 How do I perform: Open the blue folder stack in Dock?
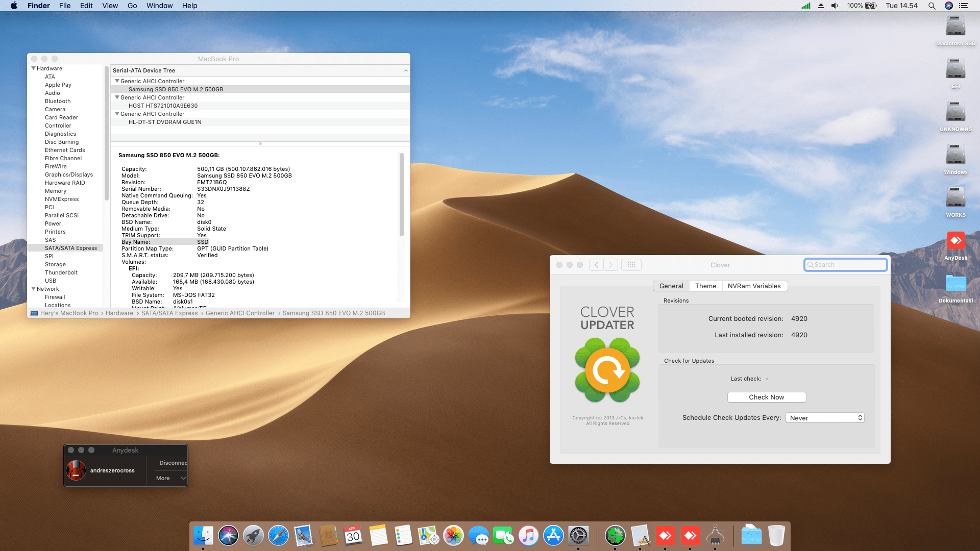pyautogui.click(x=751, y=536)
